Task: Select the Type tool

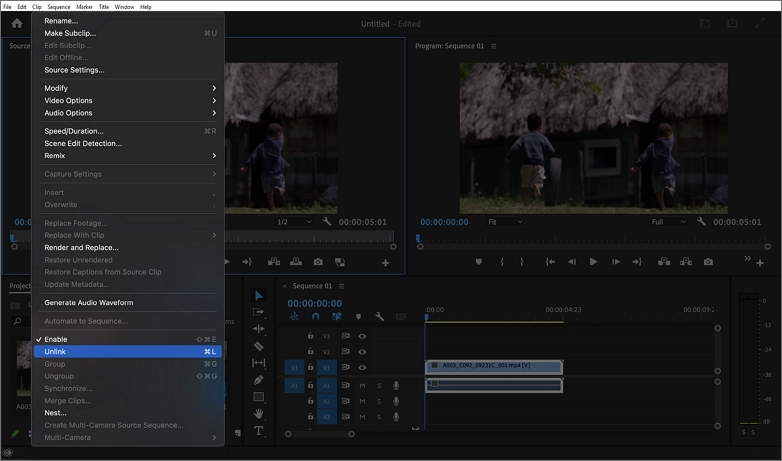Action: tap(258, 431)
